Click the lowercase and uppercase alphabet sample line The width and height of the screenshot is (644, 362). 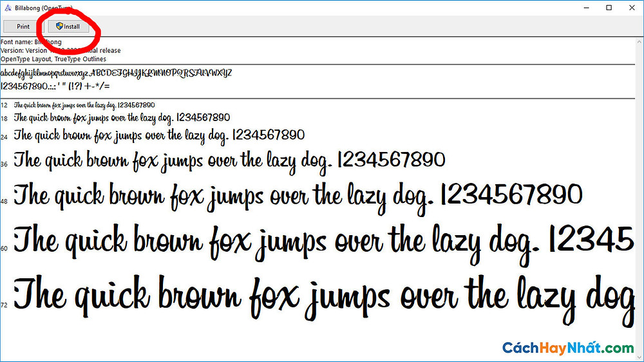coord(116,73)
